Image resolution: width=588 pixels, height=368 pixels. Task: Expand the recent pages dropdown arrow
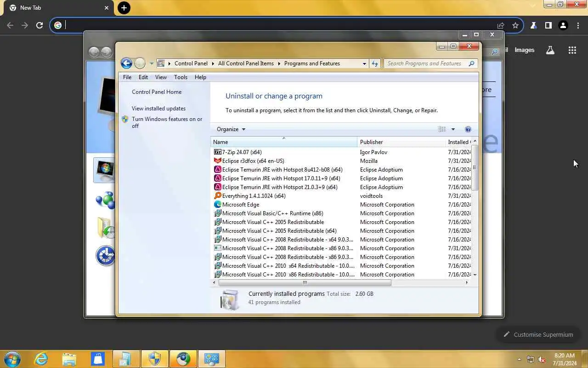pos(152,63)
